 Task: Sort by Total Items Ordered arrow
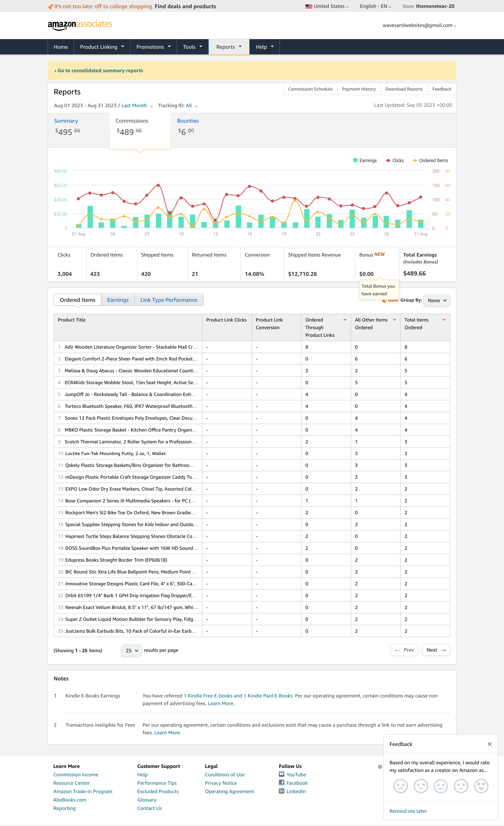pos(444,320)
